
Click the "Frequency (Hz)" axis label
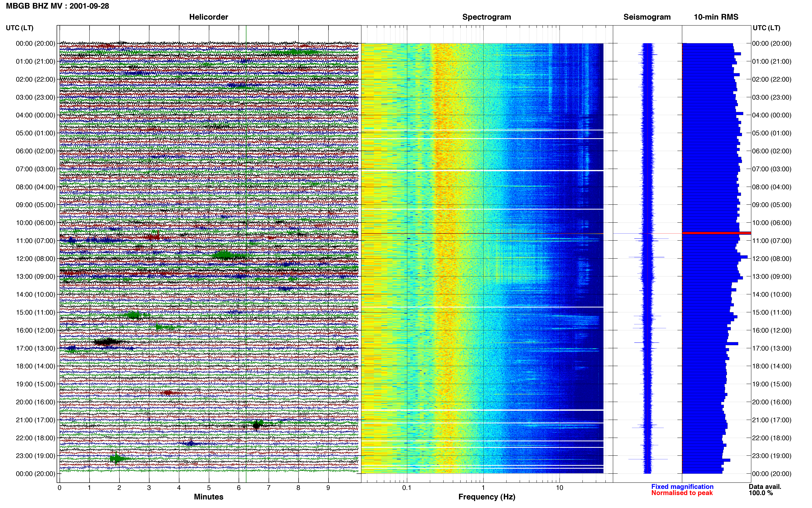tap(487, 497)
